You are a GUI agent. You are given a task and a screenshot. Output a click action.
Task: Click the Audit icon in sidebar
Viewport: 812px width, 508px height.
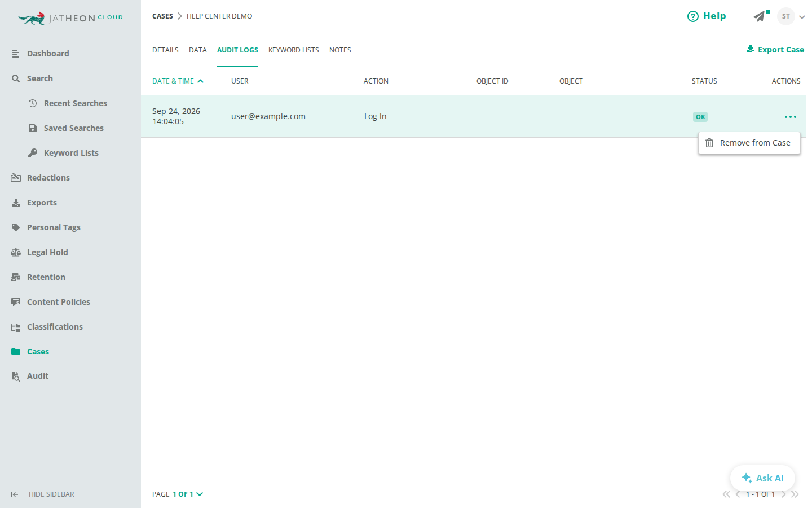click(16, 376)
